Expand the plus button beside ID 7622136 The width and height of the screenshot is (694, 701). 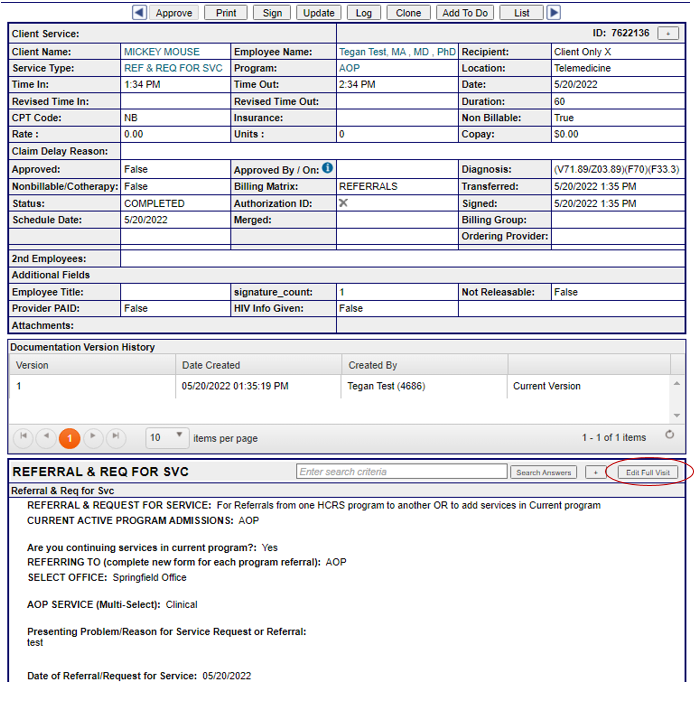coord(669,33)
